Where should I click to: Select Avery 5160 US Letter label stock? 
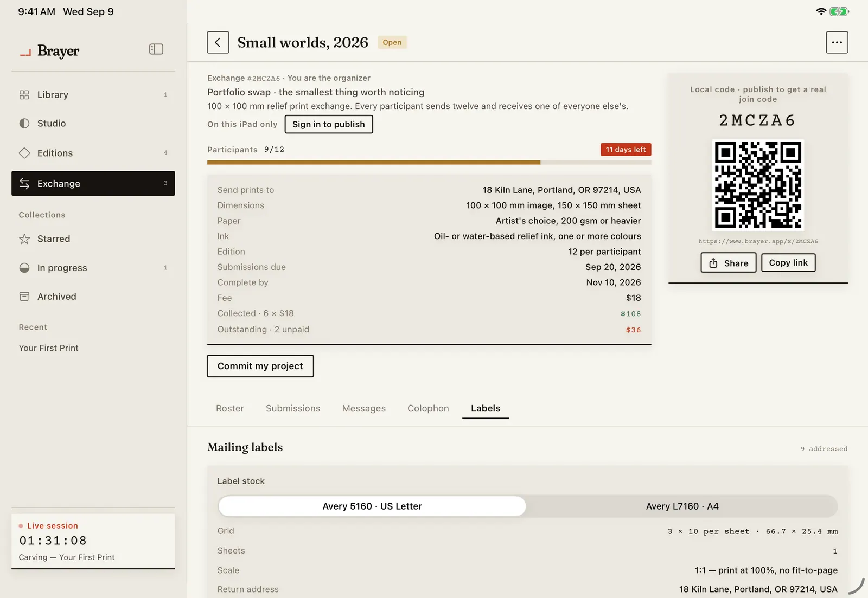[372, 506]
